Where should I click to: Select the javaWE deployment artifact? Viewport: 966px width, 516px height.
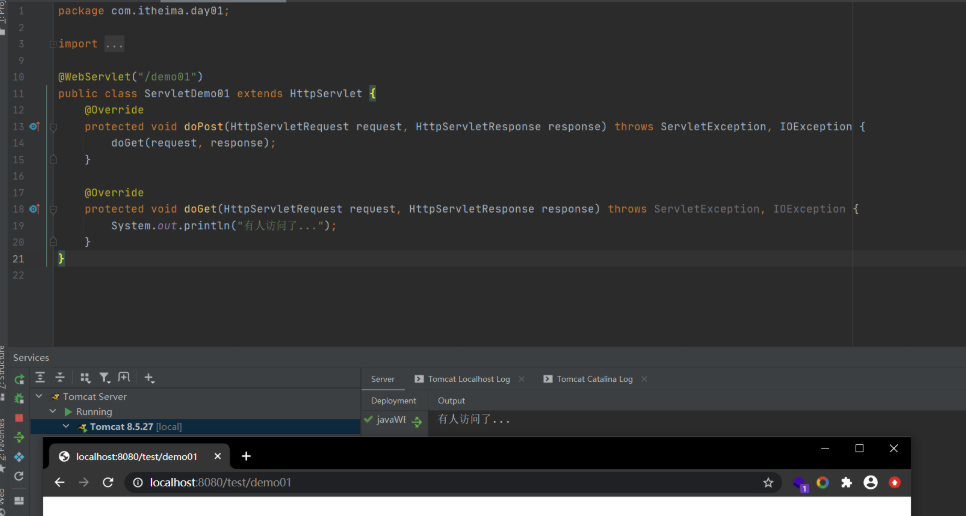point(391,420)
